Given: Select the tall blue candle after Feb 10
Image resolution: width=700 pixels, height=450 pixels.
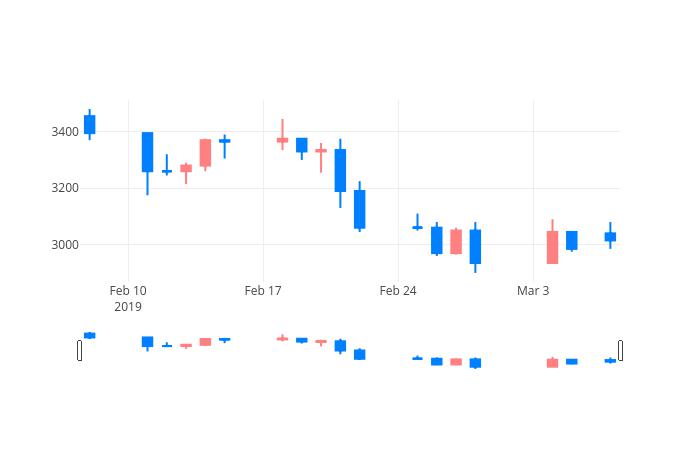Looking at the screenshot, I should tap(147, 152).
